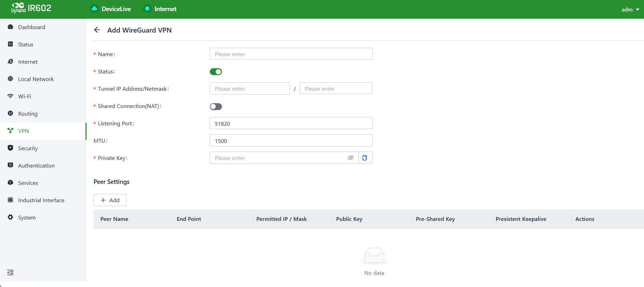This screenshot has height=287, width=644.
Task: Open the Local Network menu item
Action: point(43,79)
